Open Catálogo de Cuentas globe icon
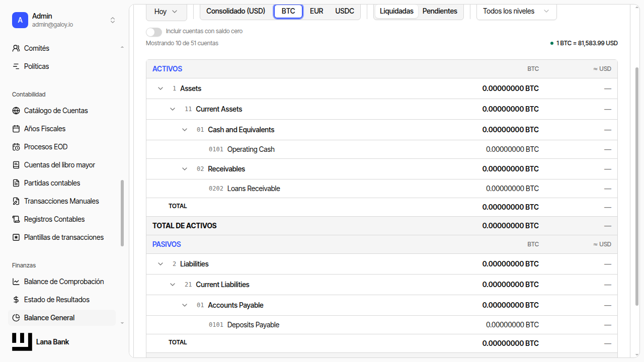Viewport: 644px width, 362px height. pyautogui.click(x=16, y=111)
